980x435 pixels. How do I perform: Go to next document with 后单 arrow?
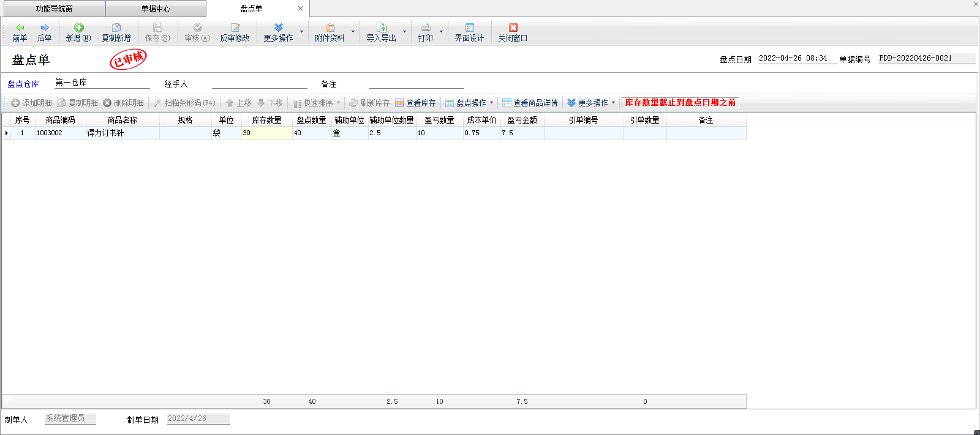(44, 28)
